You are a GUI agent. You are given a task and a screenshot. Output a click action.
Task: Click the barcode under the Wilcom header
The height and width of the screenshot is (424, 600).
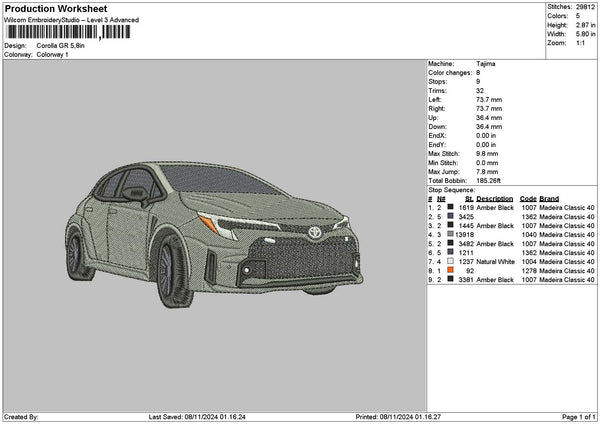coord(68,32)
